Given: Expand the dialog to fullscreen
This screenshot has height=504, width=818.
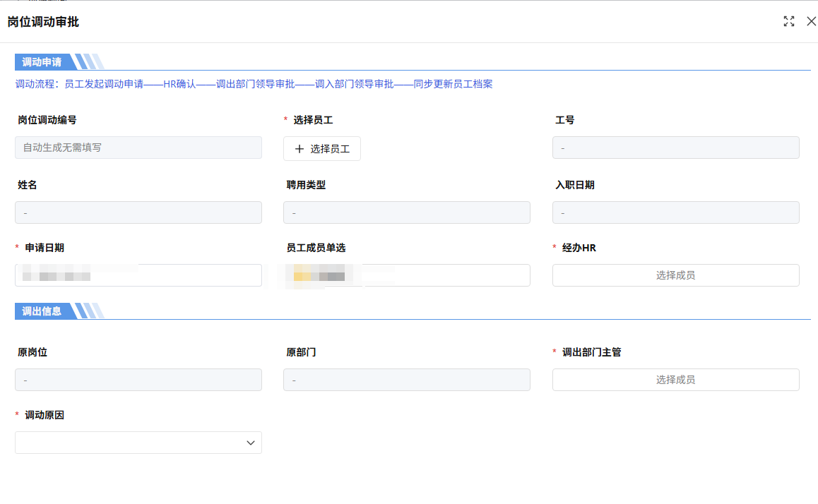Looking at the screenshot, I should tap(789, 21).
